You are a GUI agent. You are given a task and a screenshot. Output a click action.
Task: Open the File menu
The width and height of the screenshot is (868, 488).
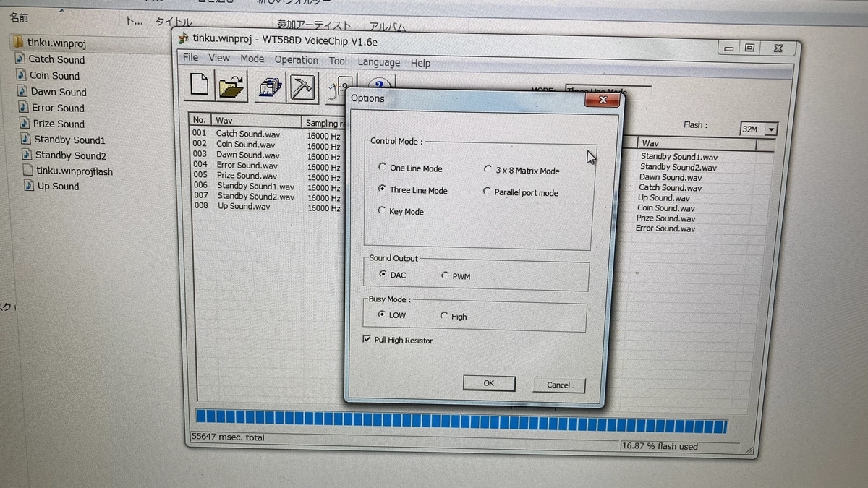[x=190, y=57]
